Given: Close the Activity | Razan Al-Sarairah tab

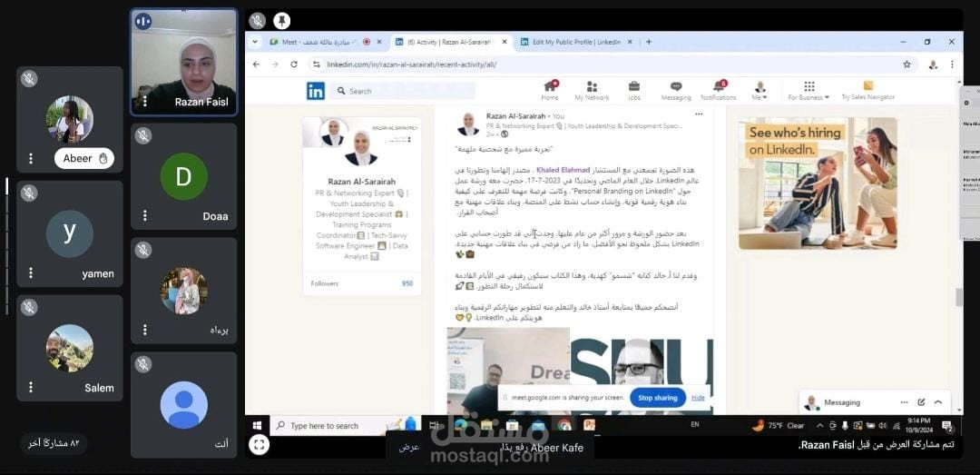Looking at the screenshot, I should click(x=504, y=42).
